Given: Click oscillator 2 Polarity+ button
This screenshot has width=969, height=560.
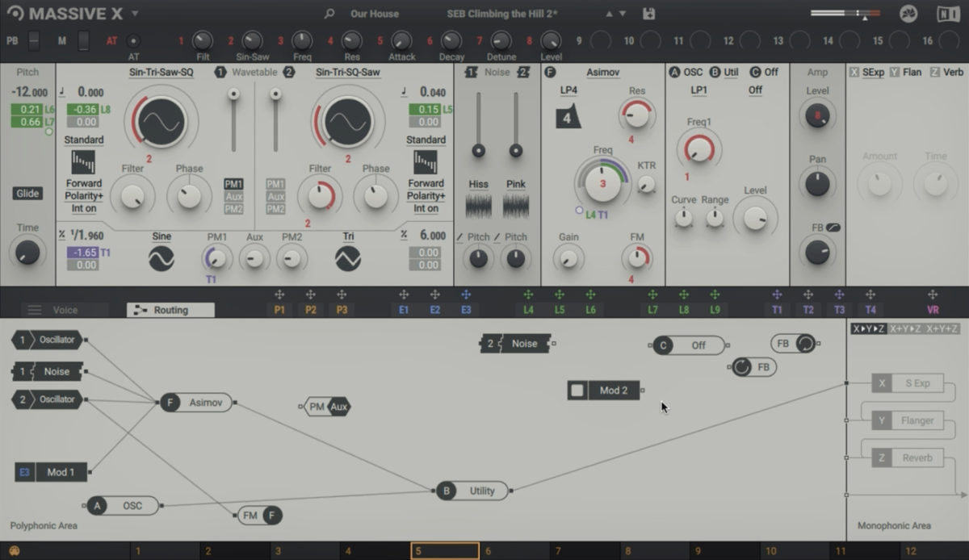Looking at the screenshot, I should (x=426, y=196).
